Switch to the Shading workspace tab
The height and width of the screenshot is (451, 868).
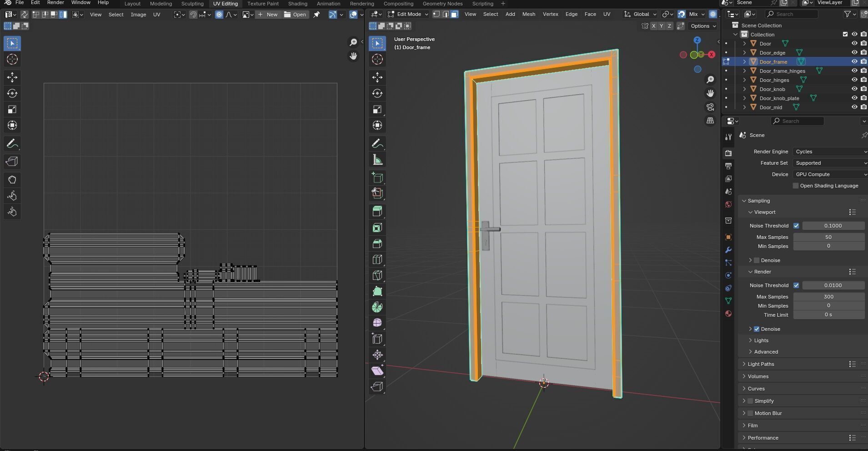pos(297,4)
